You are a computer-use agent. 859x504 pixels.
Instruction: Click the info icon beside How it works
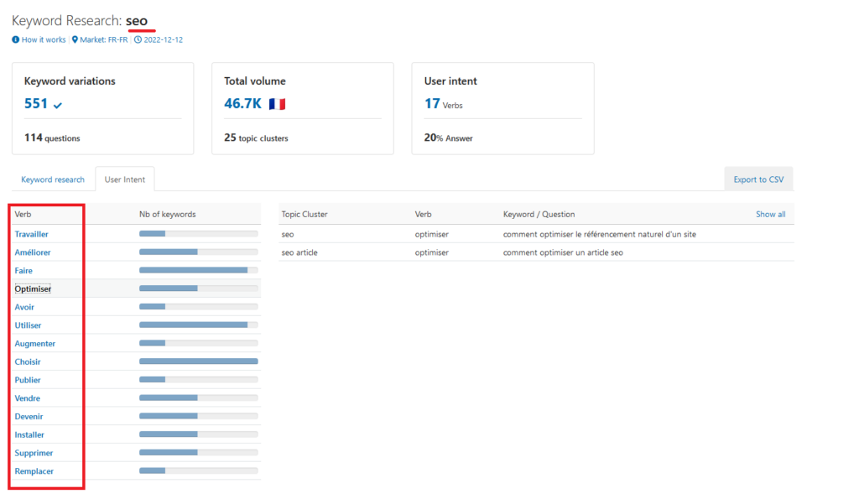[16, 39]
